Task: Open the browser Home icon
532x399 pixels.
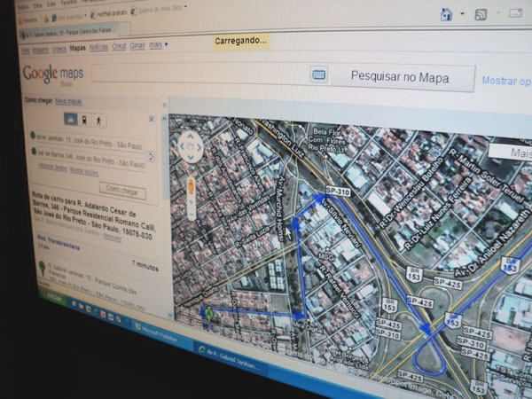Action: 446,14
